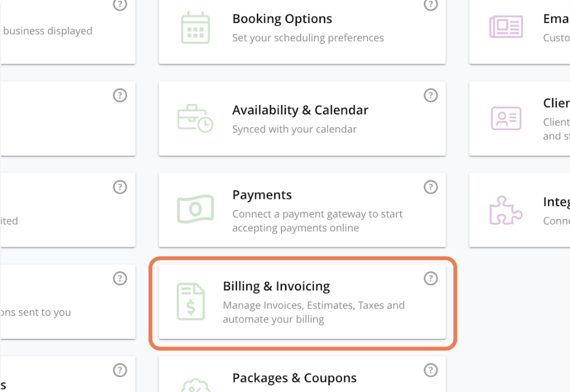Click 'Synced with your calendar' description text
Viewport: 570px width, 392px height.
[x=294, y=129]
